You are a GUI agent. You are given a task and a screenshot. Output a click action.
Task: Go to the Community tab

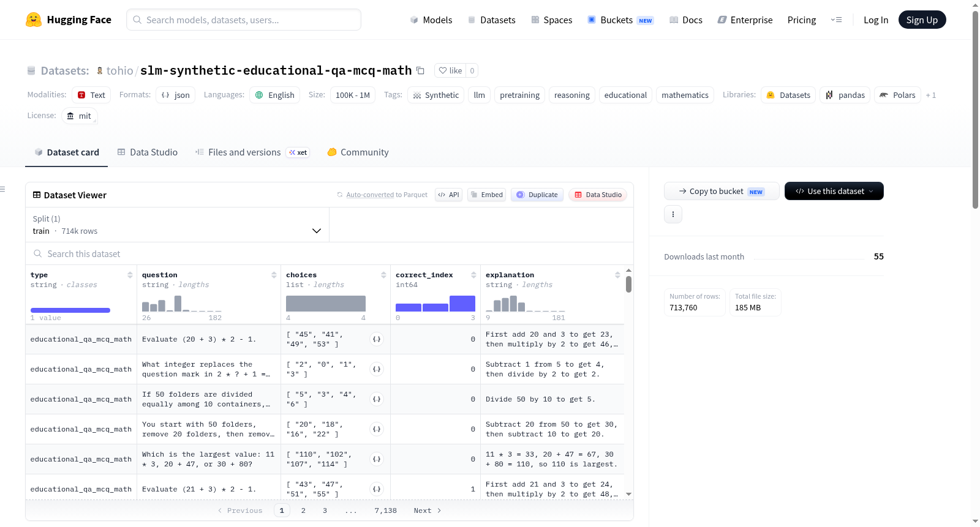358,152
